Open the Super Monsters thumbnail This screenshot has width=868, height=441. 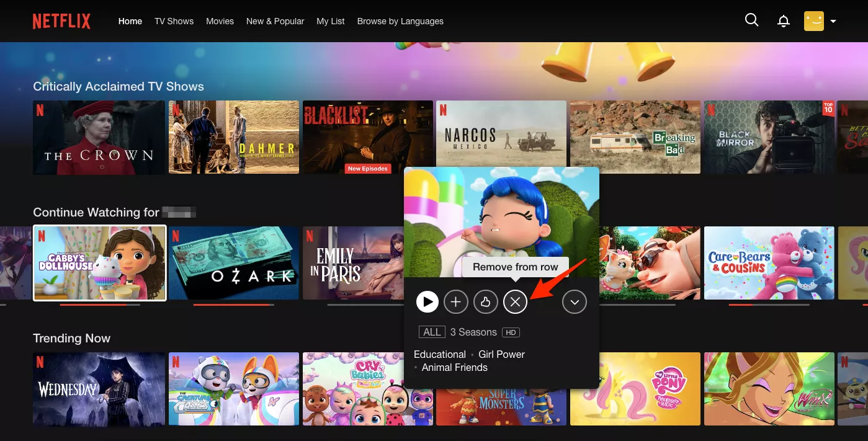pyautogui.click(x=501, y=407)
